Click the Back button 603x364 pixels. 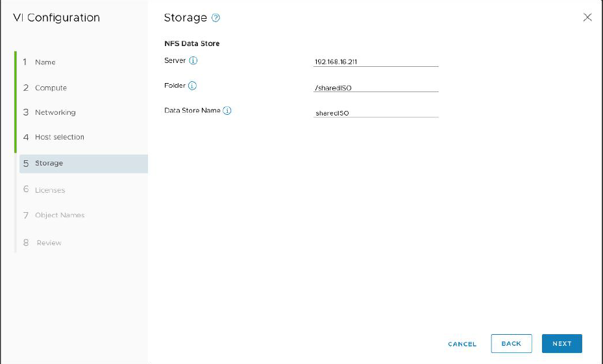tap(511, 344)
